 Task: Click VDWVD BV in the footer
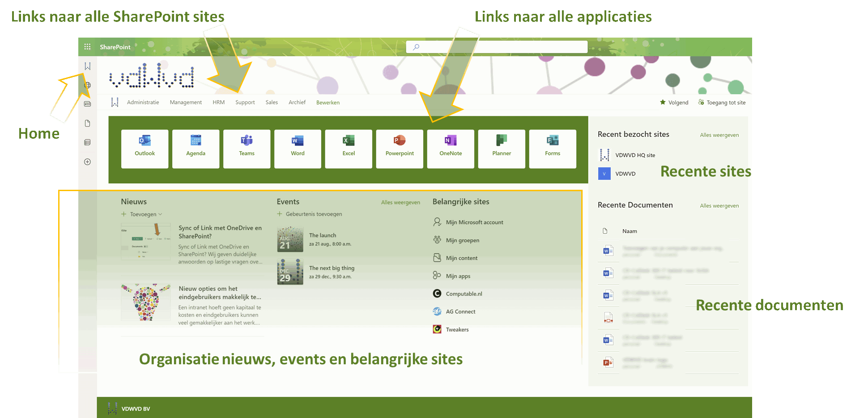pyautogui.click(x=136, y=409)
